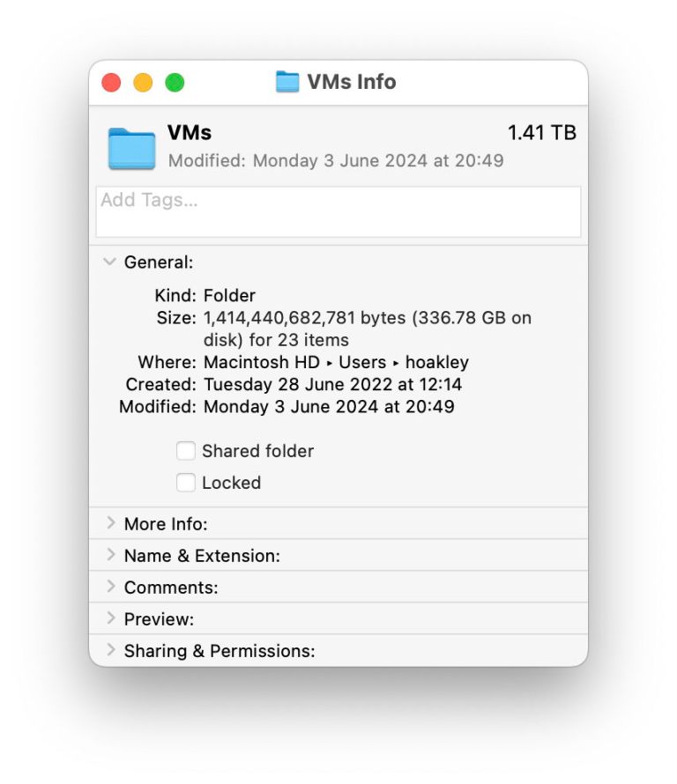
Task: Click the yellow minimize traffic light
Action: coord(143,81)
